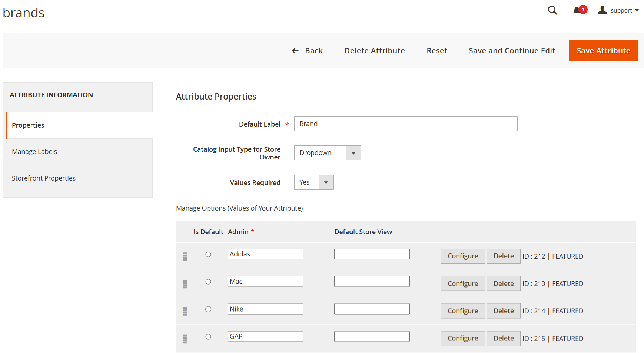Configure the Mac option
The image size is (644, 353).
point(463,283)
